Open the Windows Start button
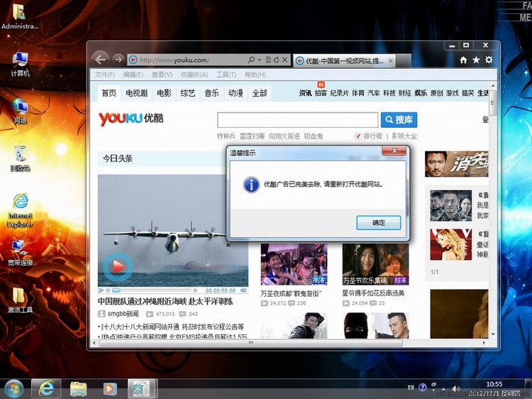Screen dimensions: 532x399 click(x=13, y=388)
